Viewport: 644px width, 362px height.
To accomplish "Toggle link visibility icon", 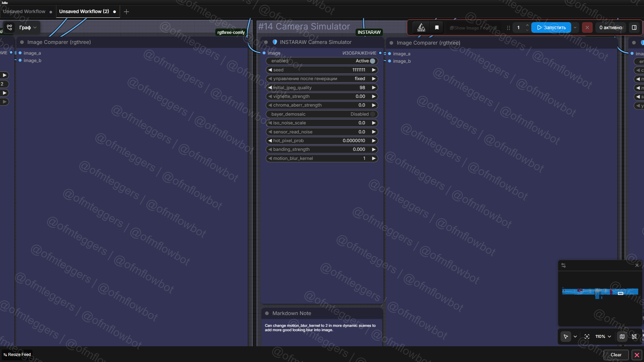I will [x=634, y=337].
